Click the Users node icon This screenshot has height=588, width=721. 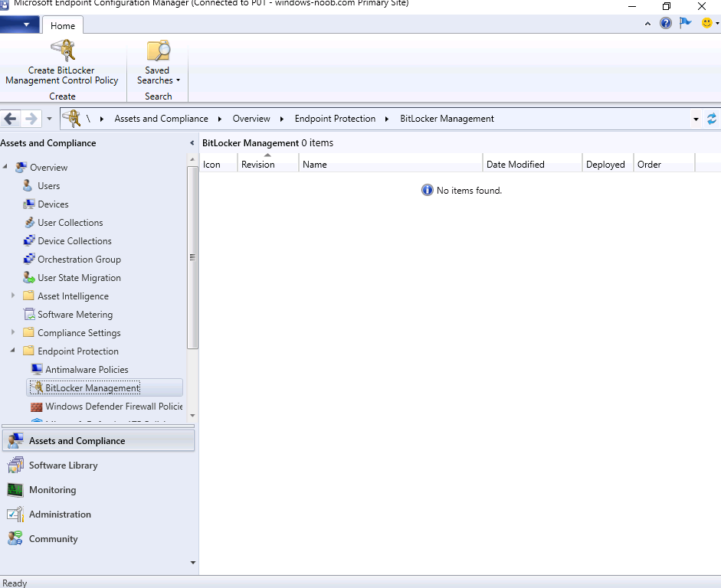tap(28, 185)
